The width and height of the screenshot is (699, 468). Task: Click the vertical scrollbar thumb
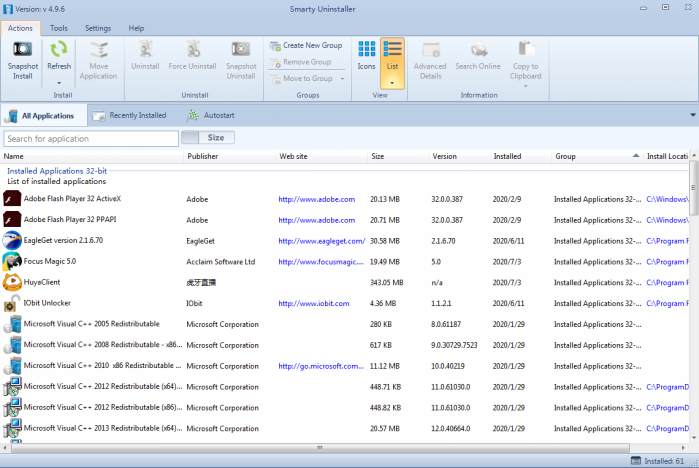693,187
